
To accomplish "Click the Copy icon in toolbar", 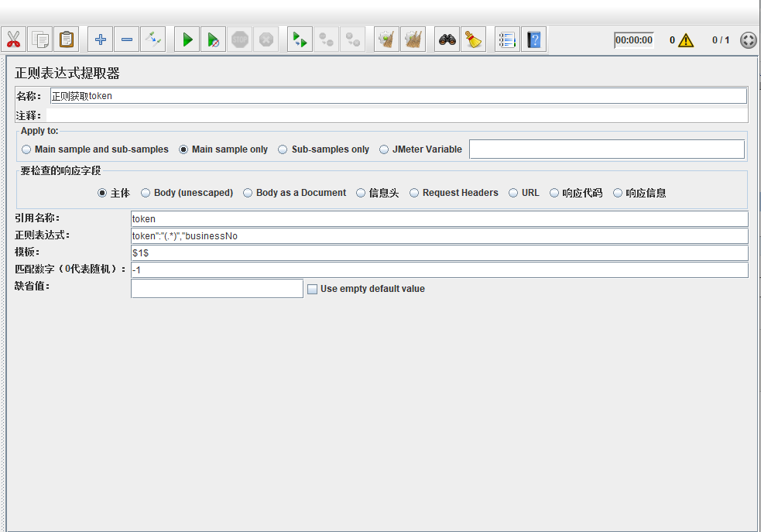I will coord(40,39).
